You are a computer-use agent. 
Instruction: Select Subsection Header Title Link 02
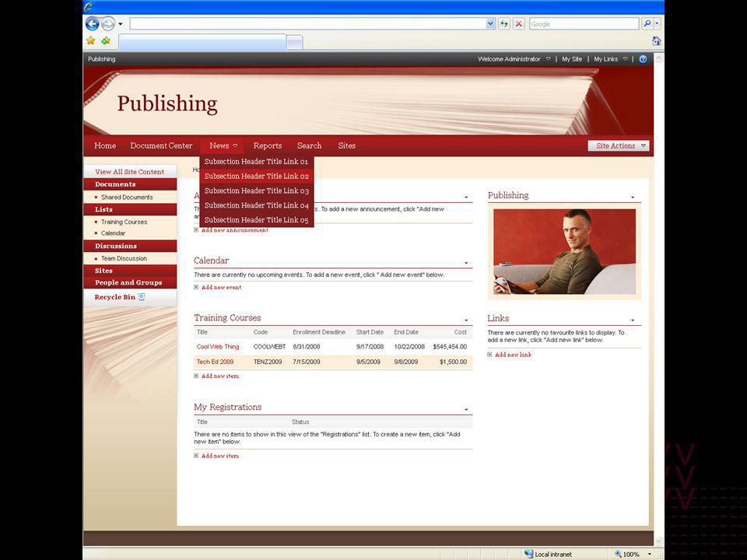(x=256, y=177)
